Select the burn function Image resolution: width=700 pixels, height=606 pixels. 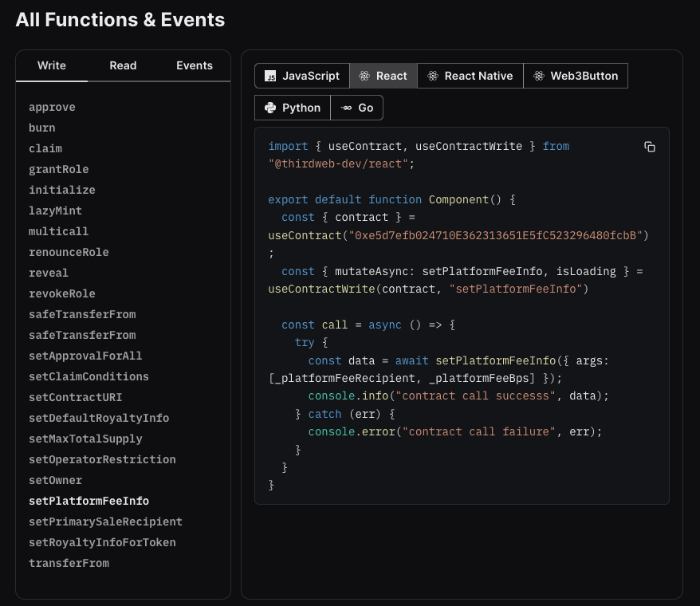[x=42, y=128]
